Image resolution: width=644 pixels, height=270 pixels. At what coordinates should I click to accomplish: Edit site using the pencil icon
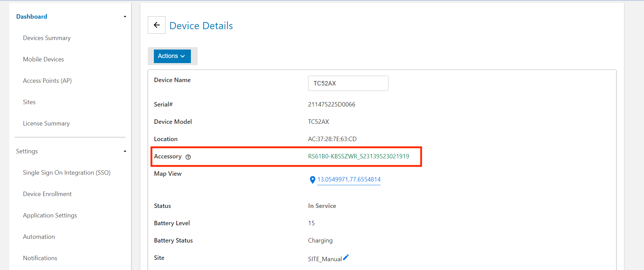346,257
